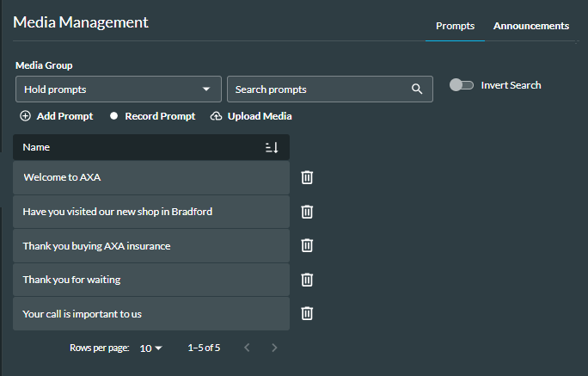The image size is (588, 376).
Task: Delete Your call is important prompt
Action: pyautogui.click(x=307, y=313)
